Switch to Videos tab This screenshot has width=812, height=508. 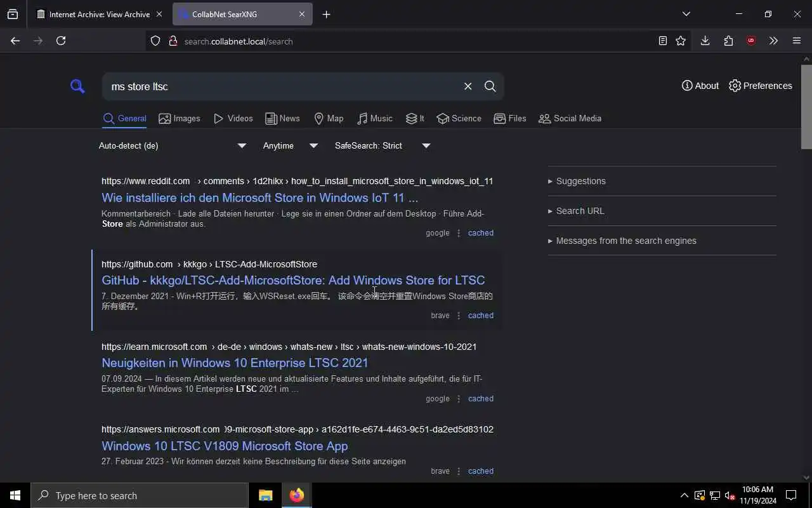233,119
